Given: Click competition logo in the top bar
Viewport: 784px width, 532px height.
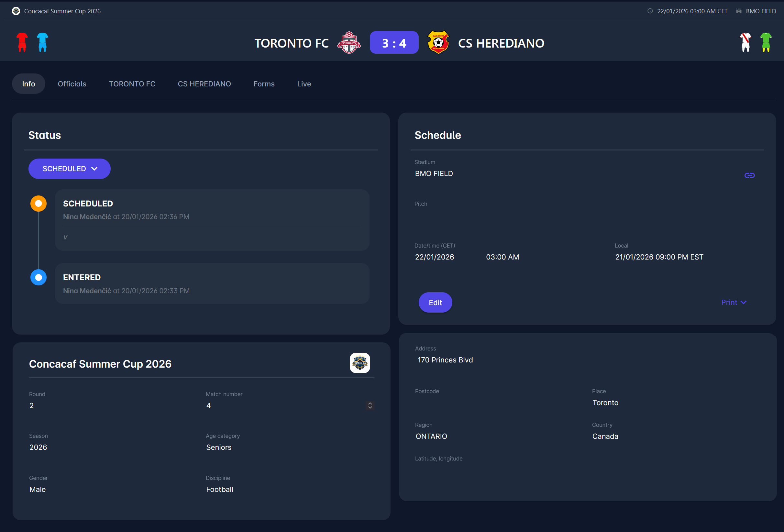Looking at the screenshot, I should coord(16,11).
